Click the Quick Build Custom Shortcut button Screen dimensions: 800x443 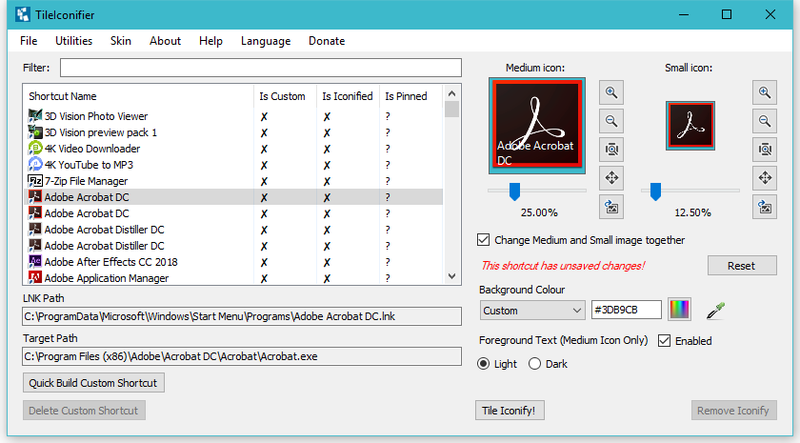[93, 383]
